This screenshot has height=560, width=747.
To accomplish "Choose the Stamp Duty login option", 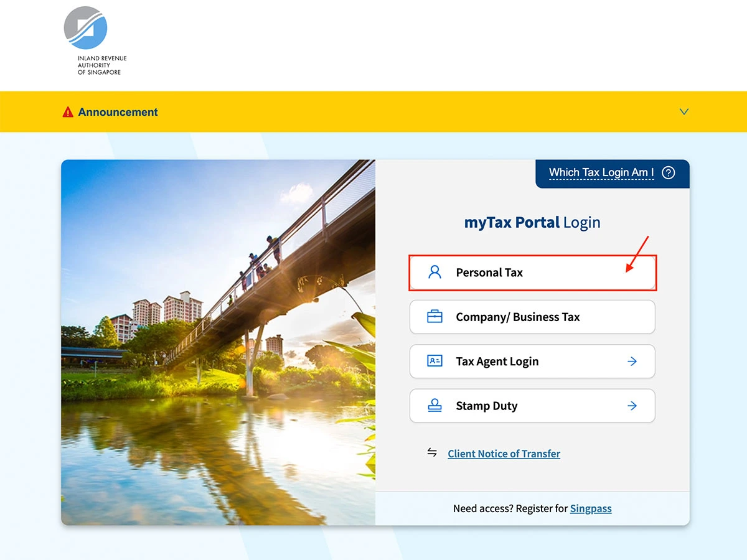I will tap(532, 406).
